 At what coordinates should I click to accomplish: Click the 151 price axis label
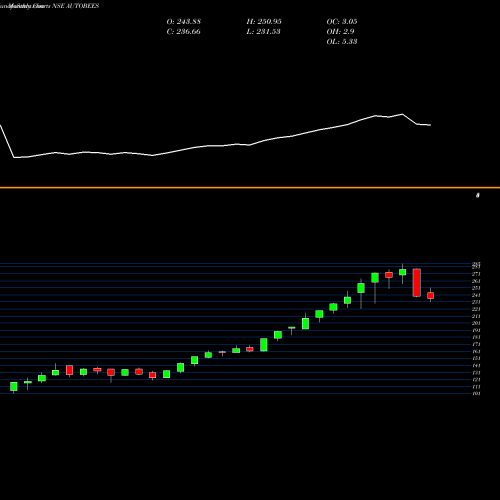coord(476,358)
